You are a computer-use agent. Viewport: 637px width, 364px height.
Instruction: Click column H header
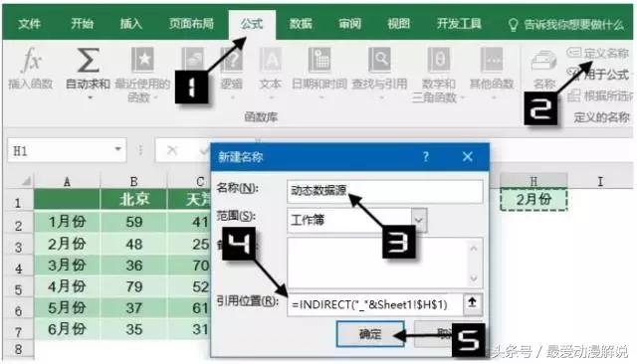click(533, 181)
